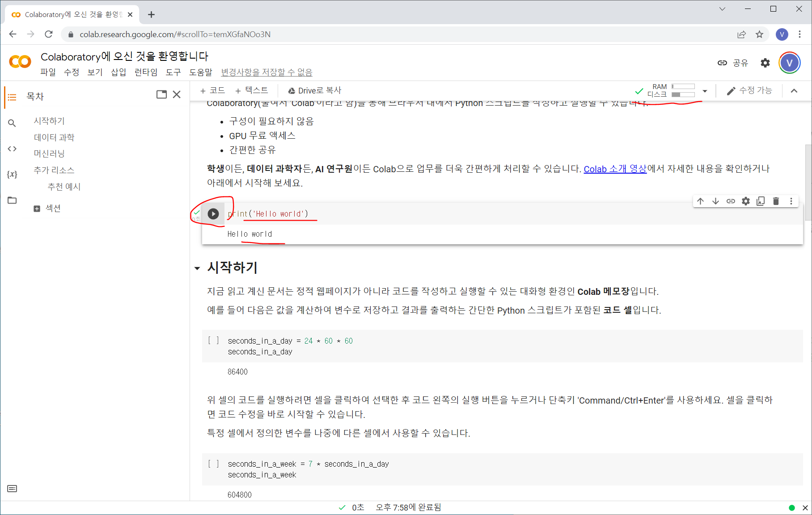Open a new Chrome tab

[151, 14]
